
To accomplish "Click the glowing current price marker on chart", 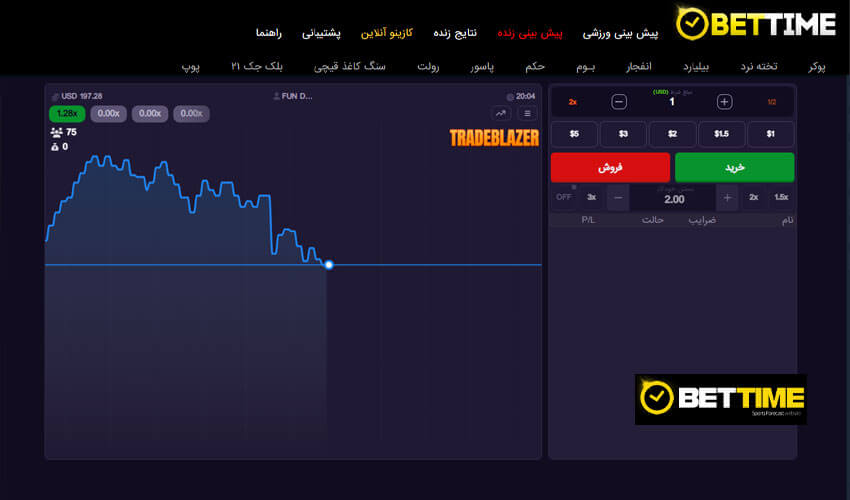I will tap(329, 265).
